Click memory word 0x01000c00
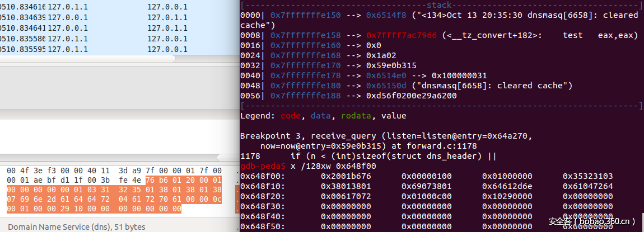Viewport: 644px width, 232px height. [427, 196]
